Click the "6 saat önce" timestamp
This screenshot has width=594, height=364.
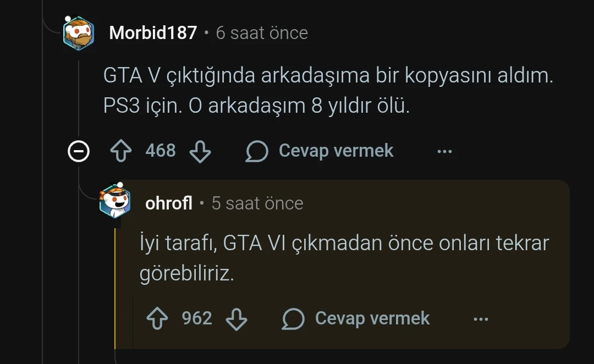click(x=262, y=33)
